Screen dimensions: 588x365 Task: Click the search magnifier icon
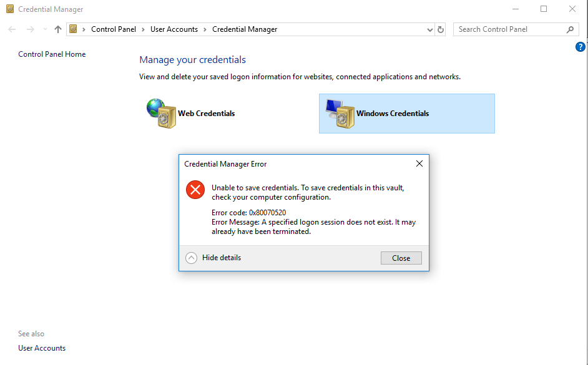[x=569, y=29]
